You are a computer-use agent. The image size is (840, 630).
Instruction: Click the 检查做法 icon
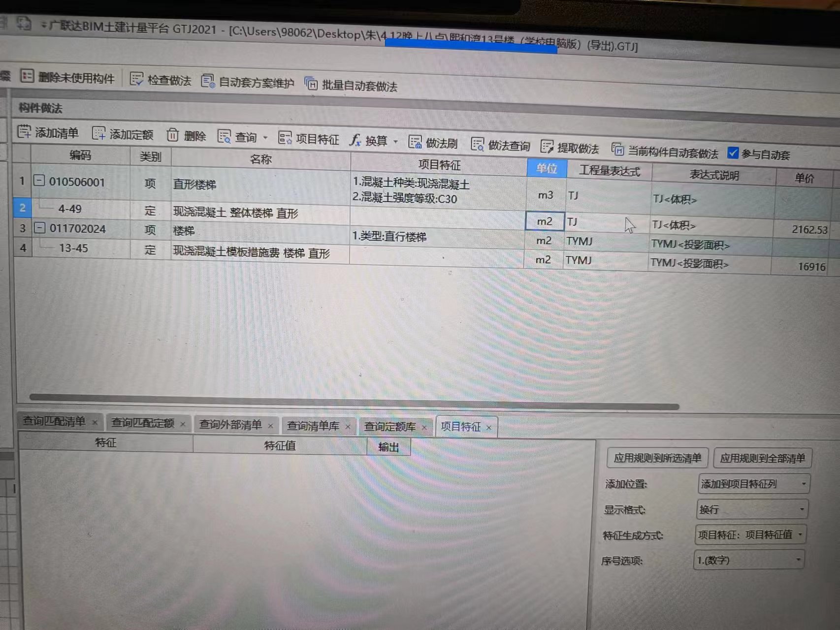pos(136,79)
